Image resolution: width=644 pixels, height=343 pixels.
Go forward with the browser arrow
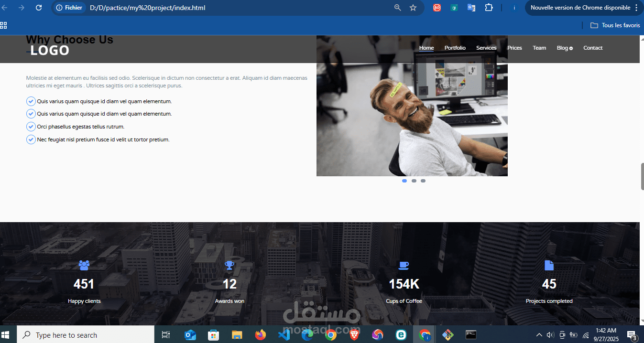pyautogui.click(x=21, y=8)
